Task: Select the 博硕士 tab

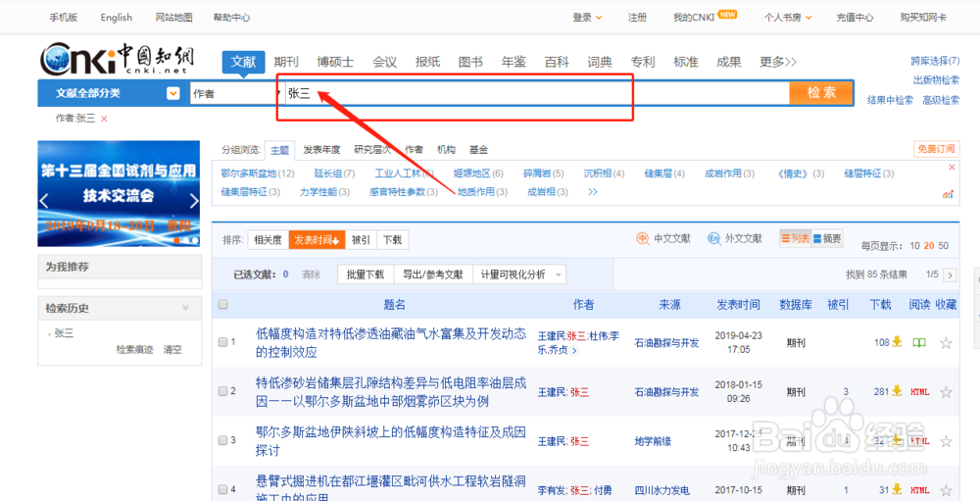Action: 335,62
